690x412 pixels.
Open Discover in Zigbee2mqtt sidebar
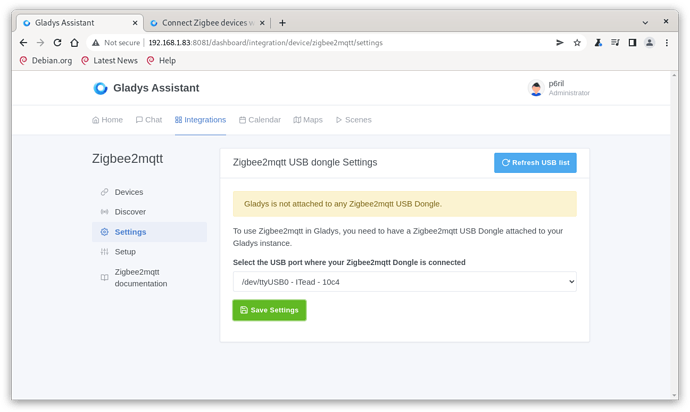149,212
